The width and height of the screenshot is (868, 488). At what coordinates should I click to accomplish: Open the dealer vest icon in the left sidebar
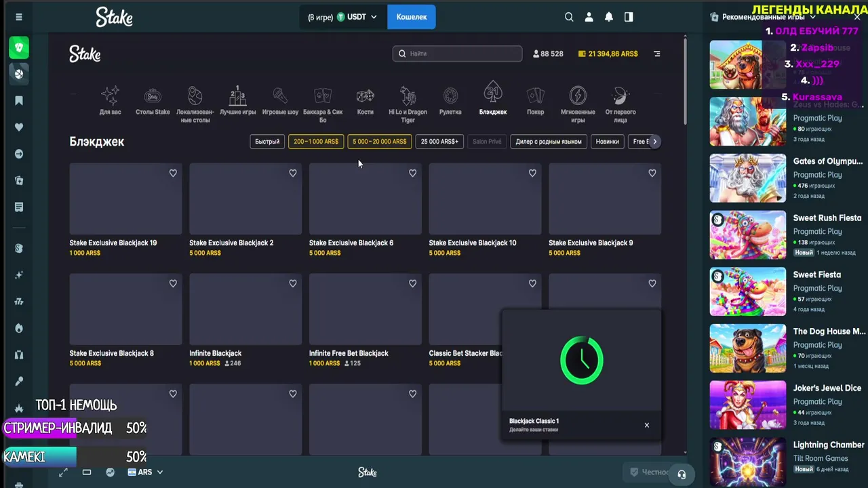point(19,354)
